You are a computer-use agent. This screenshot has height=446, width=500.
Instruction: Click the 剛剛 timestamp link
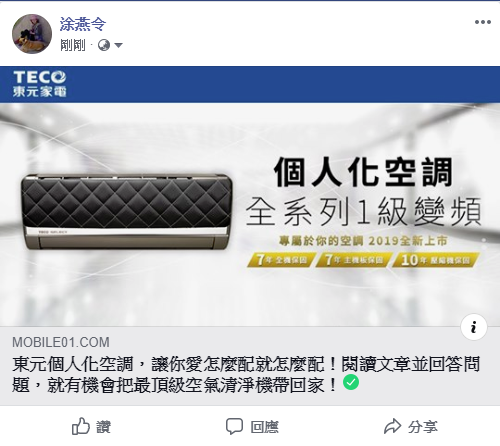pos(72,45)
